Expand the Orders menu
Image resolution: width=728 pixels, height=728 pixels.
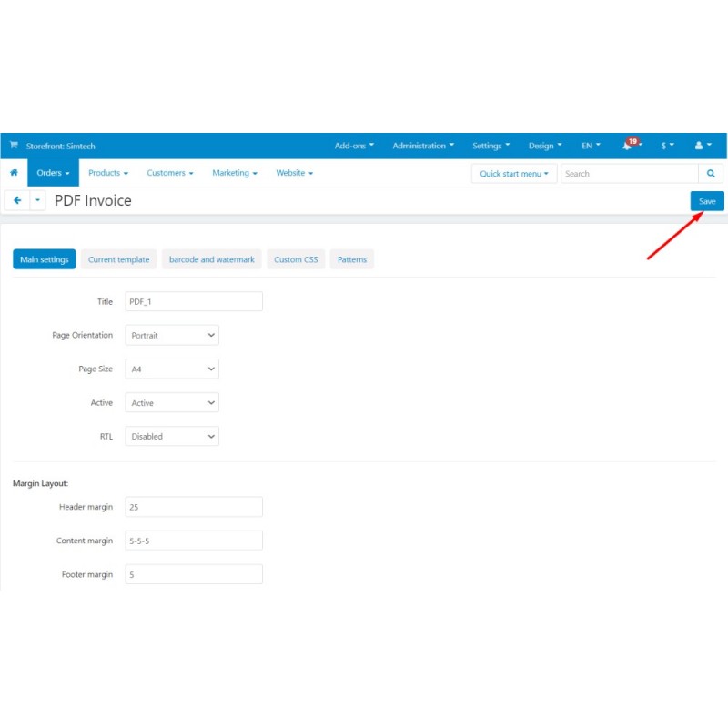pos(53,173)
